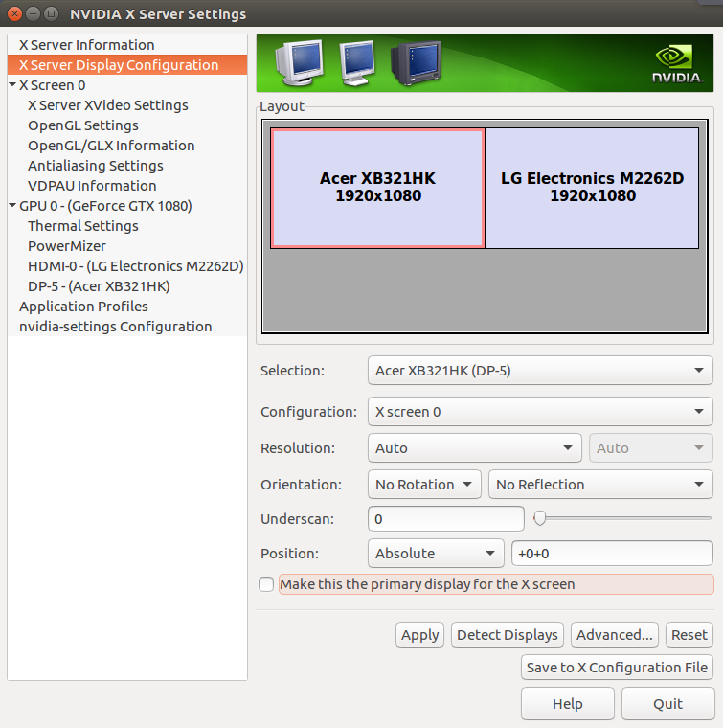
Task: Select DP-5 Acer XB321HK entry
Action: pyautogui.click(x=99, y=286)
